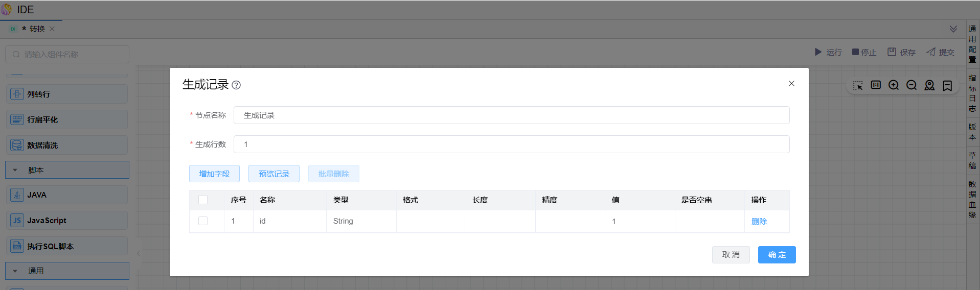Viewport: 980px width, 290px height.
Task: Click the locate/center canvas icon
Action: (929, 85)
